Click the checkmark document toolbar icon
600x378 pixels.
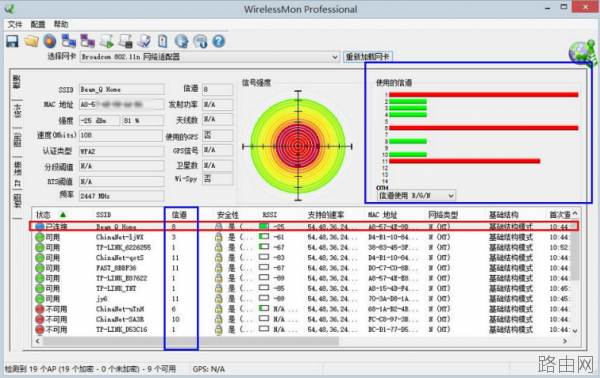144,41
